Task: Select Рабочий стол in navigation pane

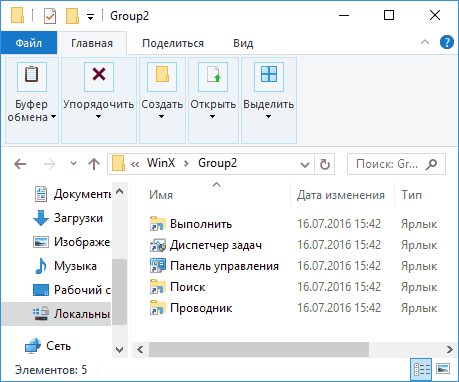Action: point(72,290)
